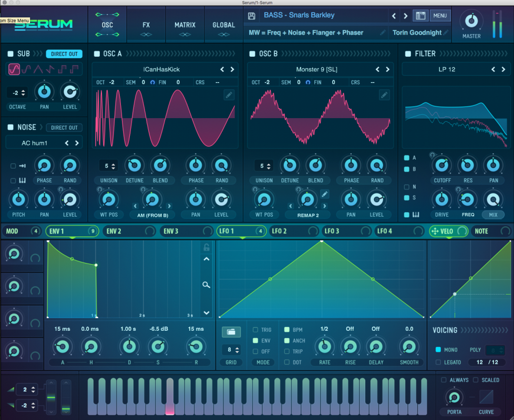Click the REMAP 2 warp mode label
The image size is (514, 420).
308,215
